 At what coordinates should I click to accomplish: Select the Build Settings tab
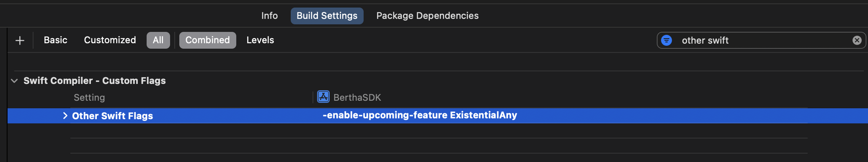click(x=327, y=16)
